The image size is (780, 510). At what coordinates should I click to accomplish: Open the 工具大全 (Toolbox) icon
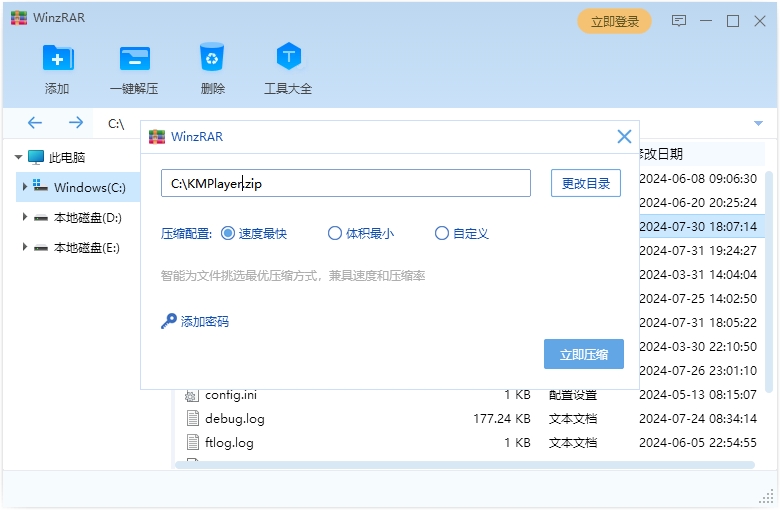point(288,57)
